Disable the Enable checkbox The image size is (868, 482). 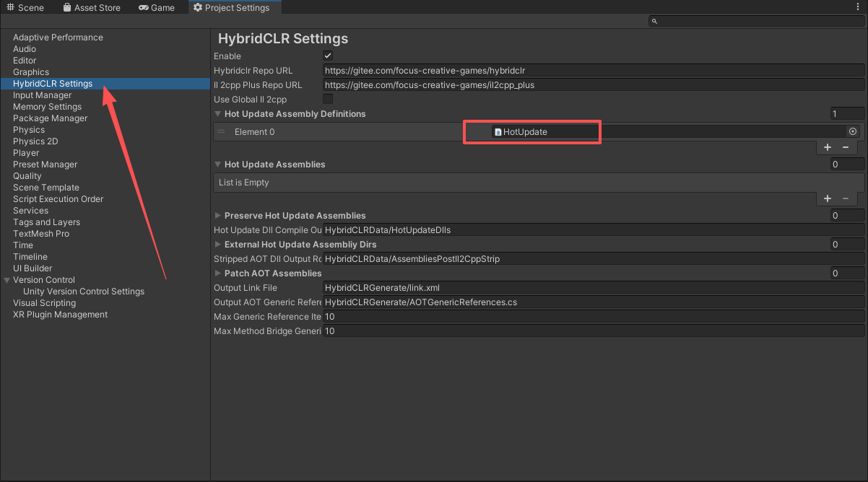pos(328,56)
